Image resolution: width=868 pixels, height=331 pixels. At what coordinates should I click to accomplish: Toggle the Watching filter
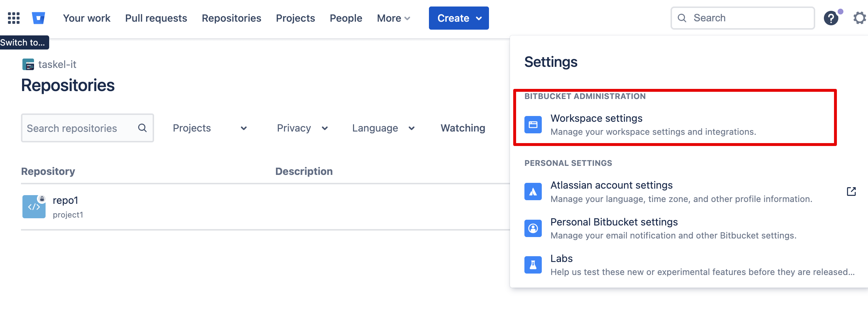point(463,128)
